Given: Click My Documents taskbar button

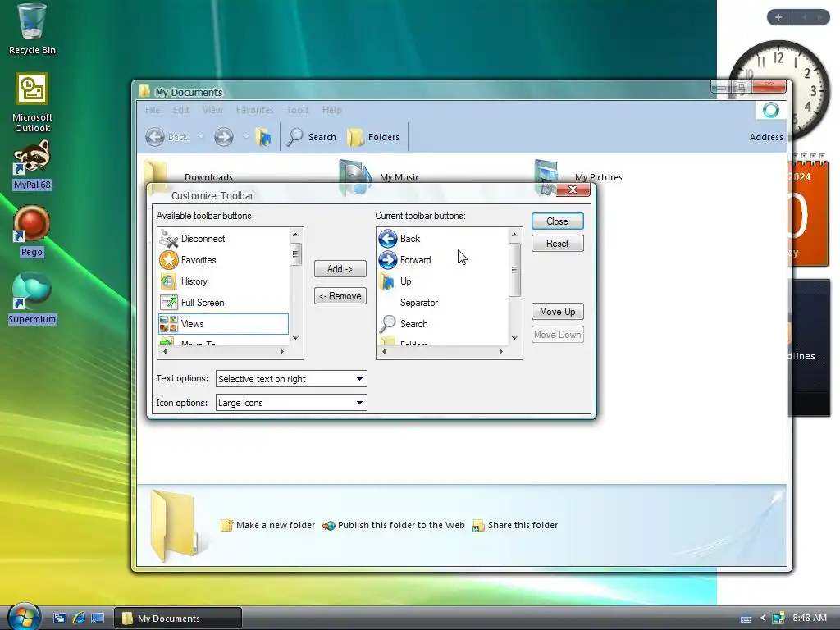Looking at the screenshot, I should [178, 619].
